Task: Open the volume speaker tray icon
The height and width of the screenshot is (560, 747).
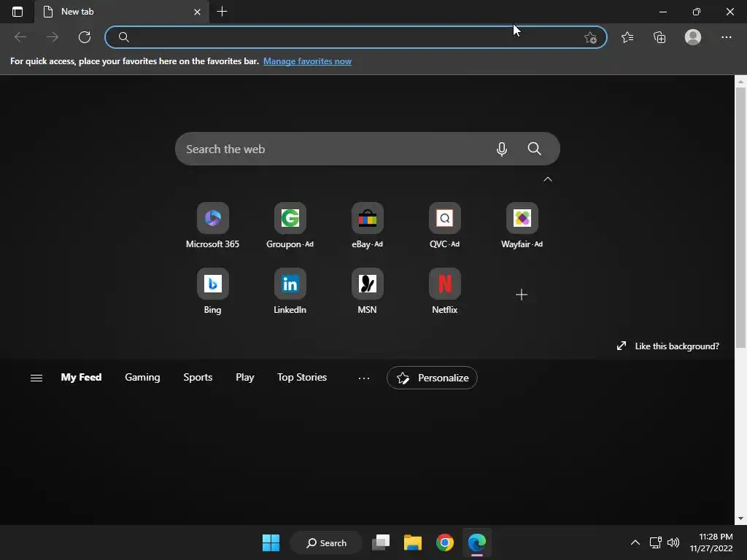Action: pos(673,542)
